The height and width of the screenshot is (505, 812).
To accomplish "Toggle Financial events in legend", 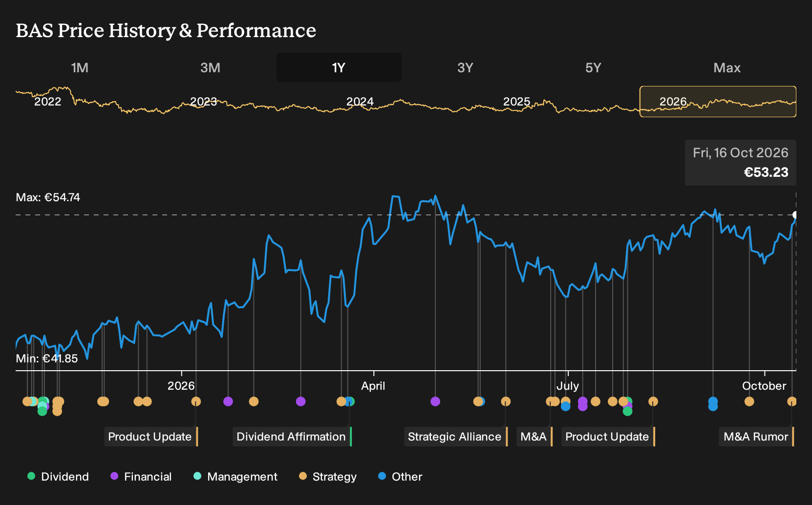I will click(x=141, y=477).
